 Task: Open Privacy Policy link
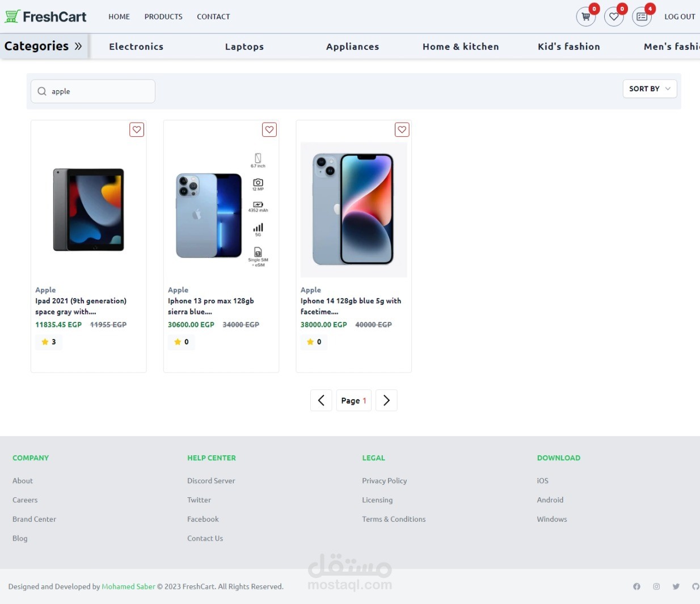pyautogui.click(x=385, y=480)
